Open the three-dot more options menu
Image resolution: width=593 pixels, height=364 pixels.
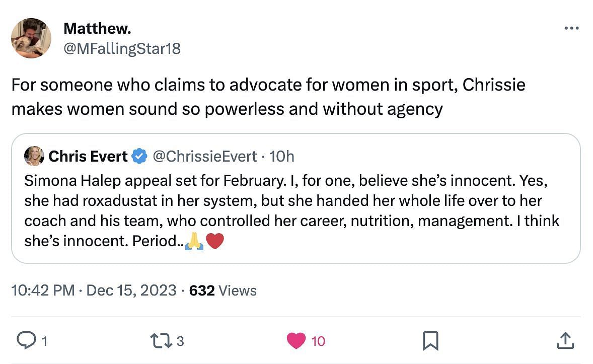tap(571, 29)
